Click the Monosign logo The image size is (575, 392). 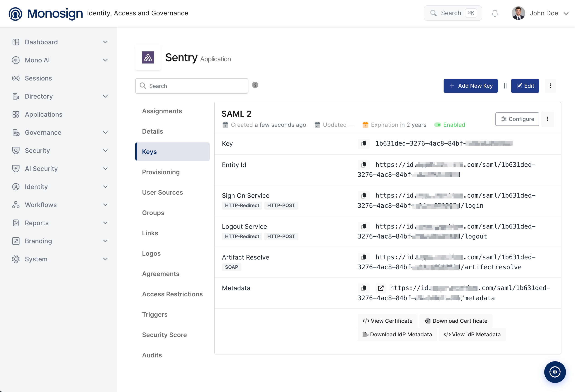(x=46, y=13)
